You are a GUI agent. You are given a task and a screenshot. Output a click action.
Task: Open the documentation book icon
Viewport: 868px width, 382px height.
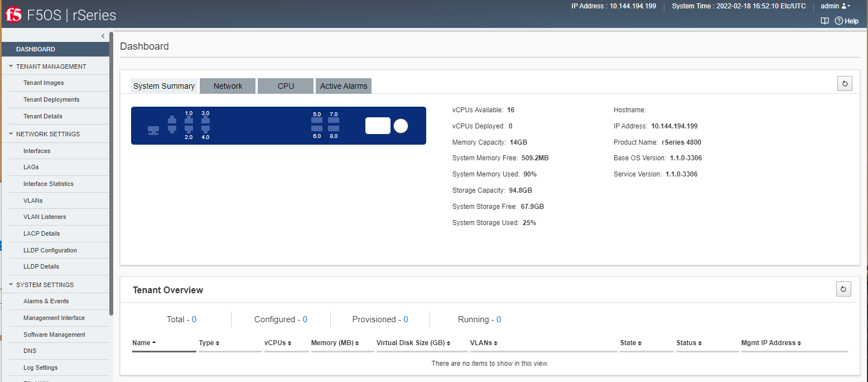click(x=824, y=21)
